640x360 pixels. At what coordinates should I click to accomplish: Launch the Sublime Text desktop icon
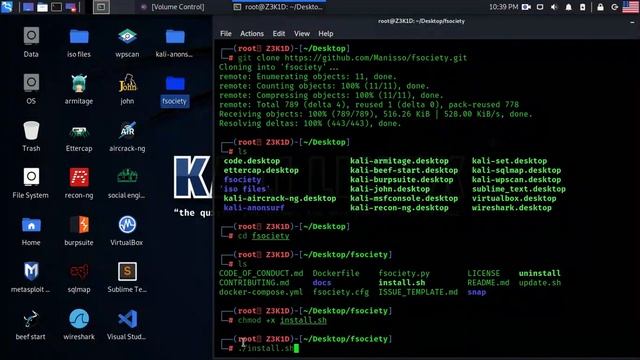click(x=127, y=278)
